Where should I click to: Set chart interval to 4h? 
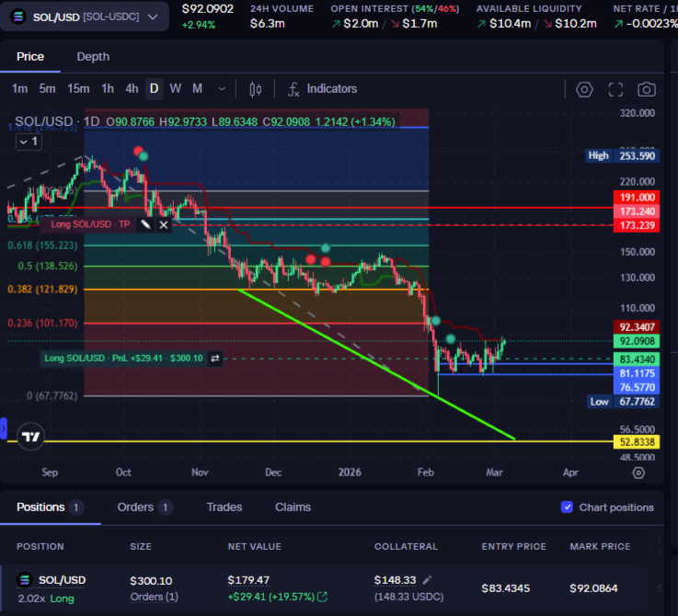[132, 89]
